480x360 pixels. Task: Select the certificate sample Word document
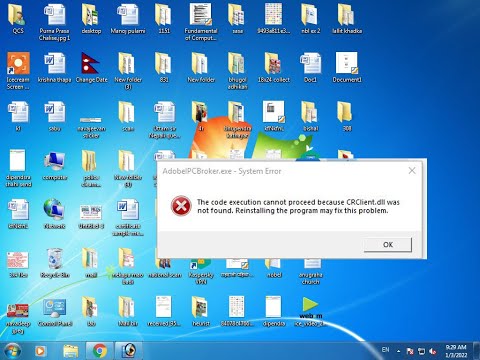click(x=128, y=218)
